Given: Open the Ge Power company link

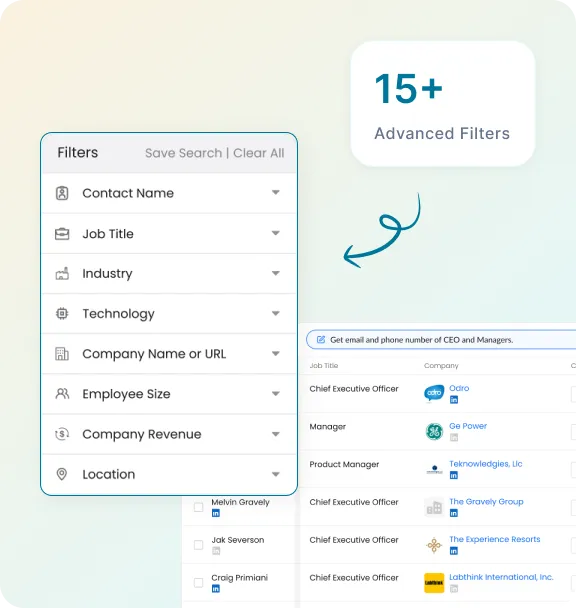Looking at the screenshot, I should pyautogui.click(x=468, y=426).
